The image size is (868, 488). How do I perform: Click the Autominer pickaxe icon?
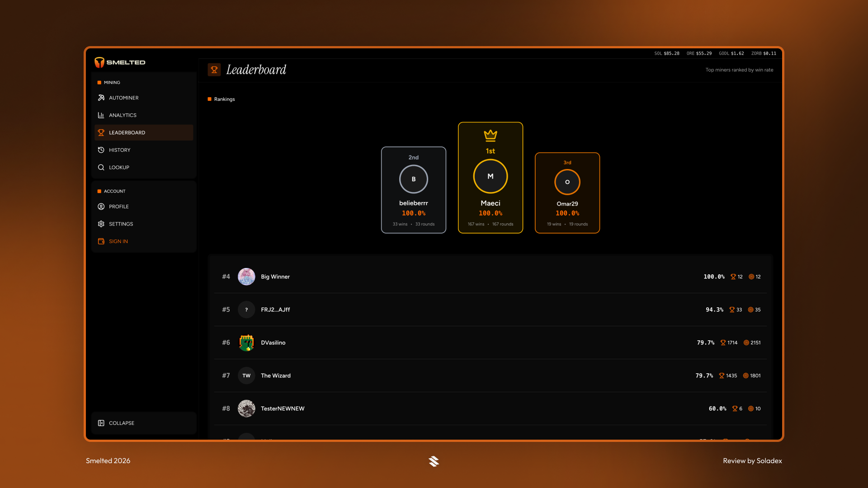pyautogui.click(x=101, y=98)
